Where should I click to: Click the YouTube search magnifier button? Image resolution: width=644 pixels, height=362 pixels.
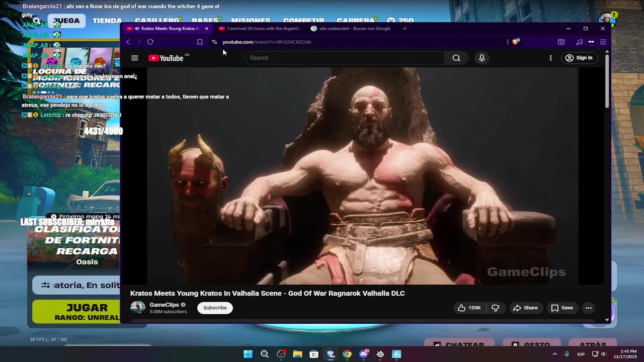pyautogui.click(x=456, y=58)
